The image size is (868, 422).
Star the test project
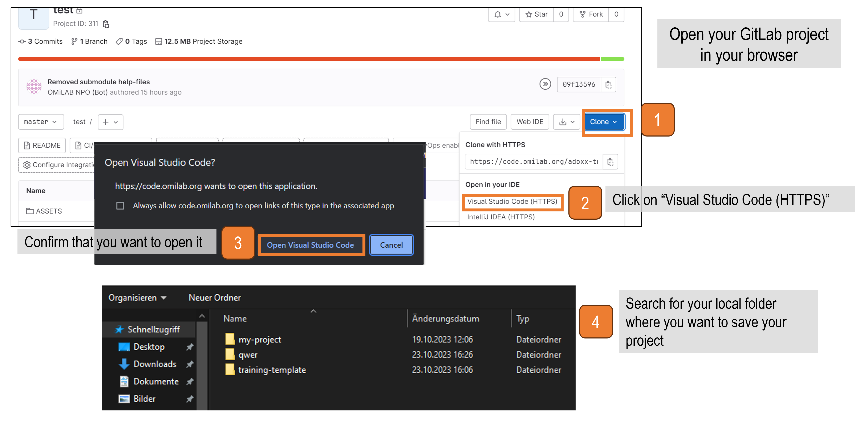536,15
